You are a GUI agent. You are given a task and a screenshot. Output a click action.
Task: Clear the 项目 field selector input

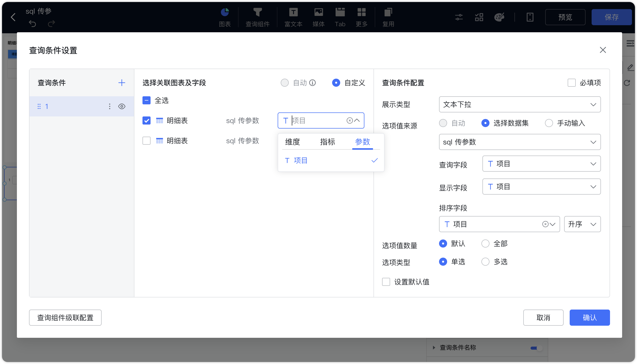click(350, 120)
